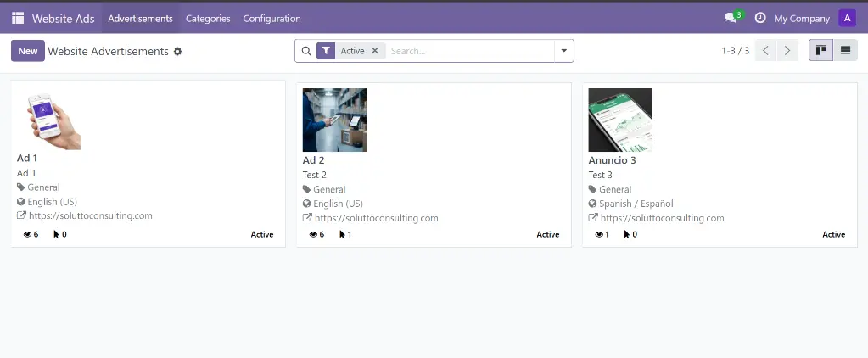Click the clock activities icon
868x358 pixels.
click(760, 18)
